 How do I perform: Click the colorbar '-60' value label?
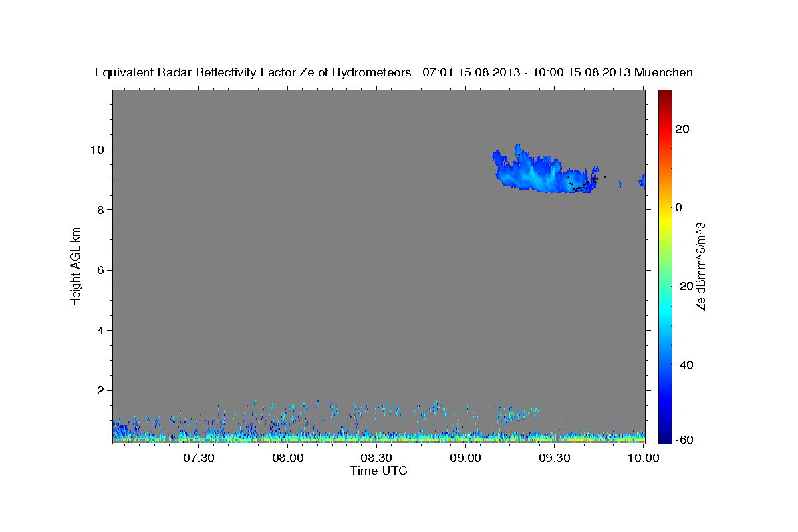point(685,439)
